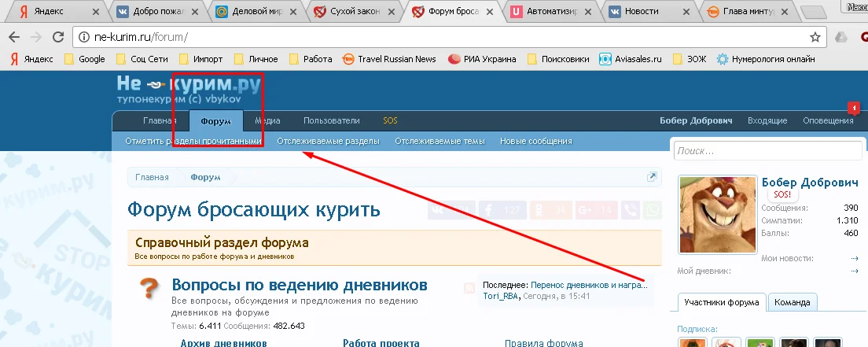Open the Входящие inbox menu

(x=767, y=121)
